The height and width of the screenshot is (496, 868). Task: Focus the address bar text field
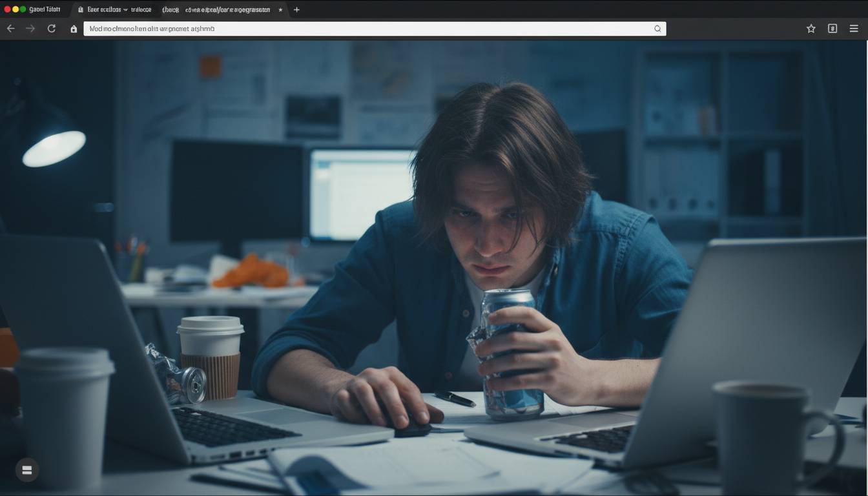(x=375, y=28)
